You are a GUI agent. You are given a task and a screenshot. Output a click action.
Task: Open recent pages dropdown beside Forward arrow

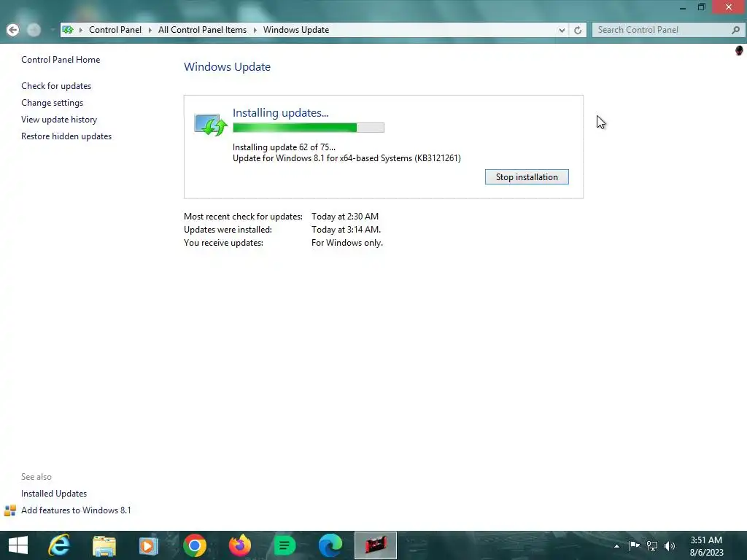tap(53, 30)
